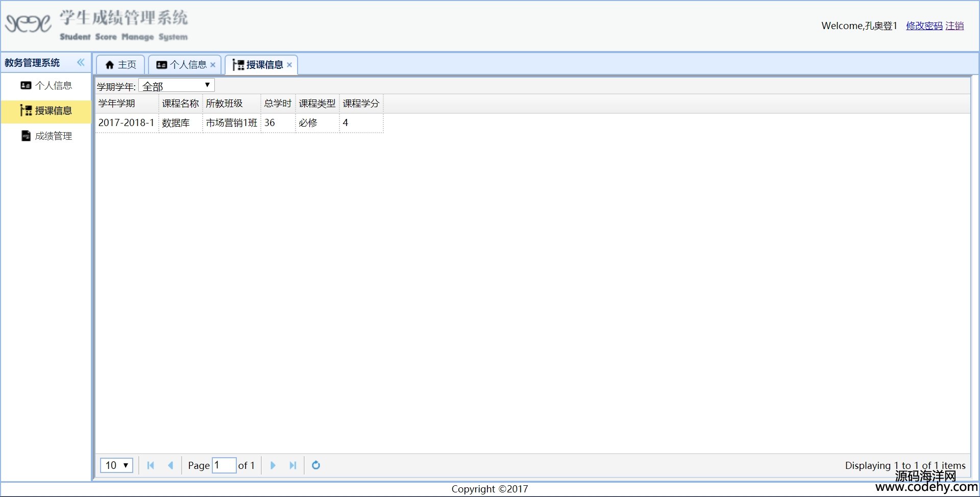Switch to the 主页 tab
This screenshot has width=980, height=497.
(x=121, y=65)
